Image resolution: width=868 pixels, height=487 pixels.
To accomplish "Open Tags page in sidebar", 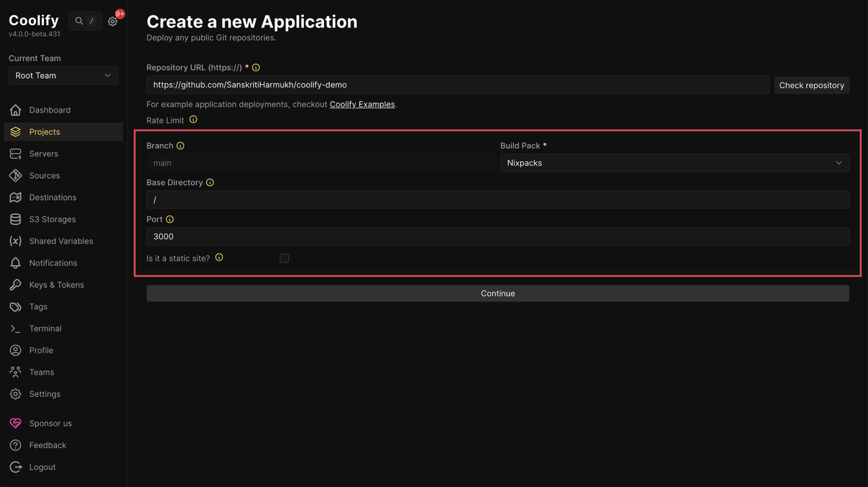I will (64, 307).
